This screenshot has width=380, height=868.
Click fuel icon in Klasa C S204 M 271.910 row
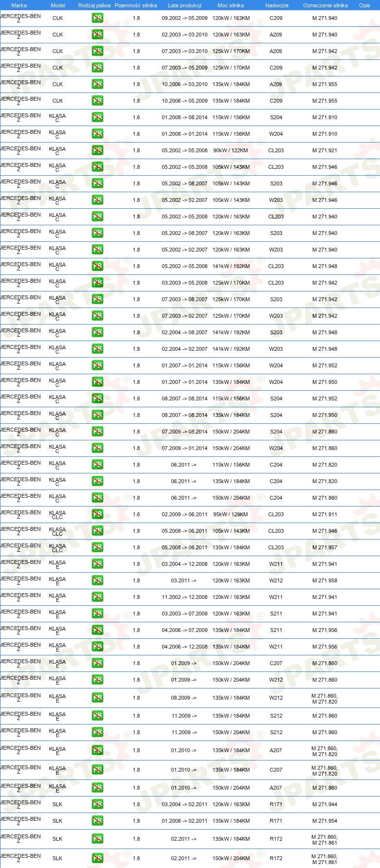98,118
